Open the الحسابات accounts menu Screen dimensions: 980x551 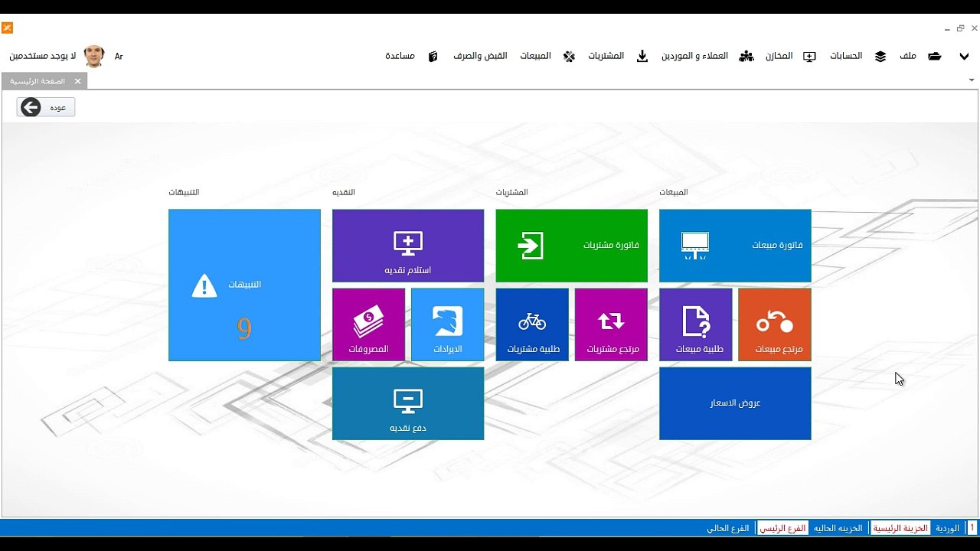846,56
